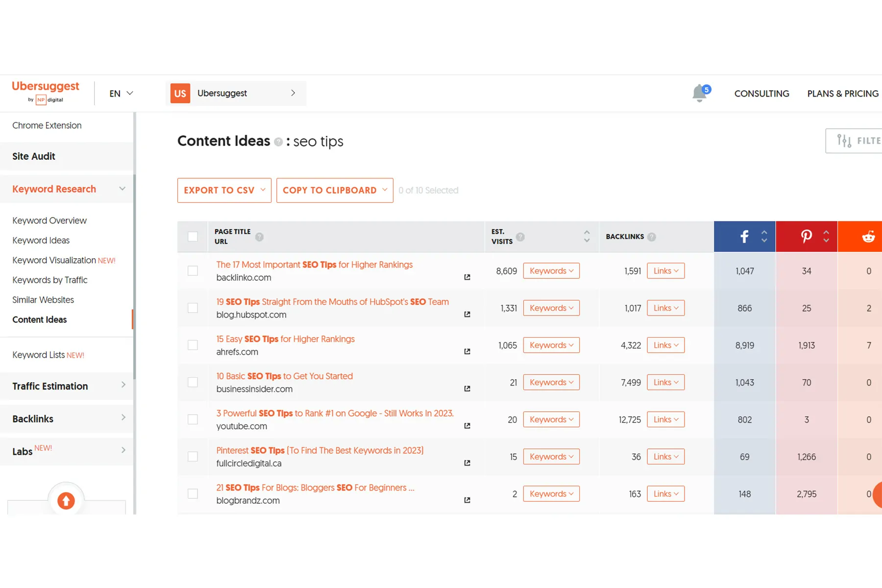The width and height of the screenshot is (882, 588).
Task: Open the Plans & Pricing link
Action: coord(842,93)
